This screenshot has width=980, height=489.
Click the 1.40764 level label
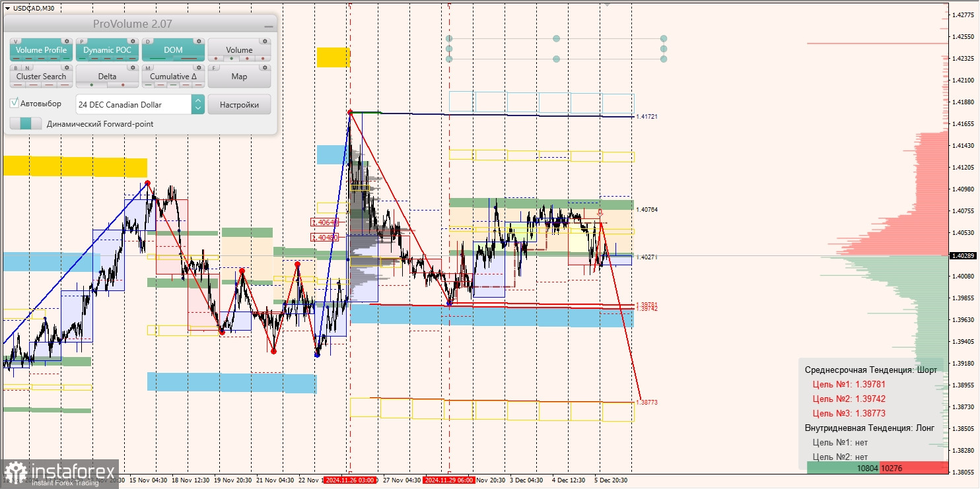(647, 210)
